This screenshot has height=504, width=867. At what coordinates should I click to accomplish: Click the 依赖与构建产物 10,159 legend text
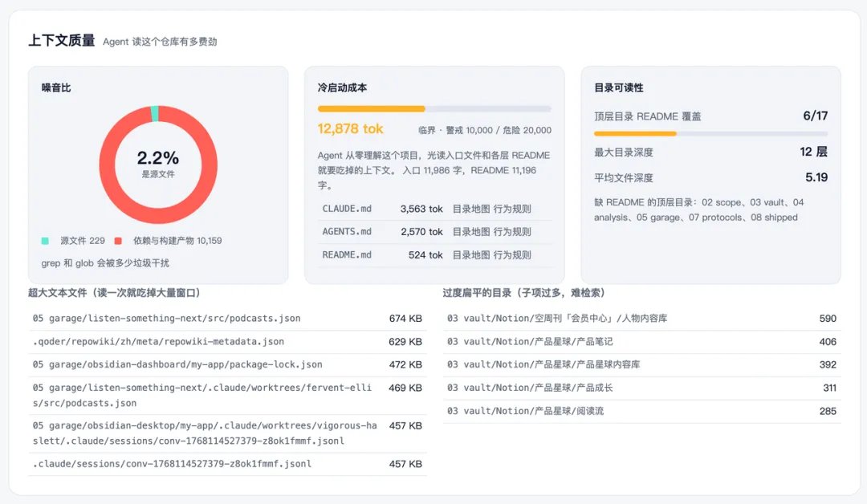(x=177, y=241)
